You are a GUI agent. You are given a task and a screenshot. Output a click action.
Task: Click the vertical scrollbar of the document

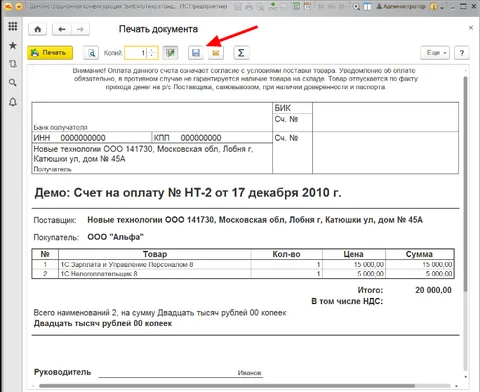point(465,183)
